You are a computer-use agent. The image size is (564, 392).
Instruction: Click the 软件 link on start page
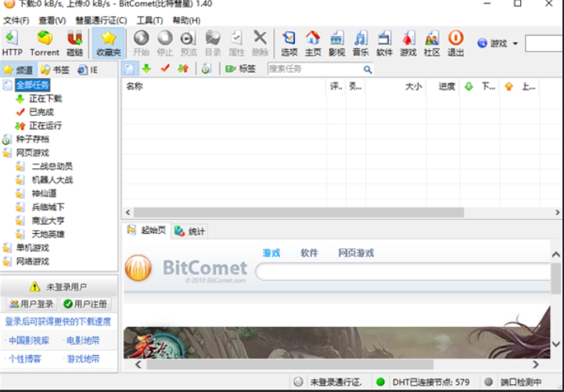[x=309, y=253]
